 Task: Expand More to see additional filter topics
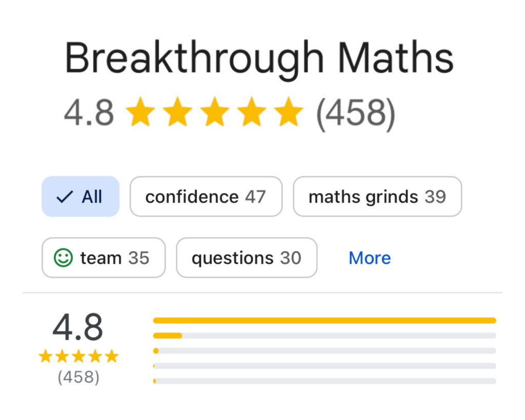click(369, 258)
